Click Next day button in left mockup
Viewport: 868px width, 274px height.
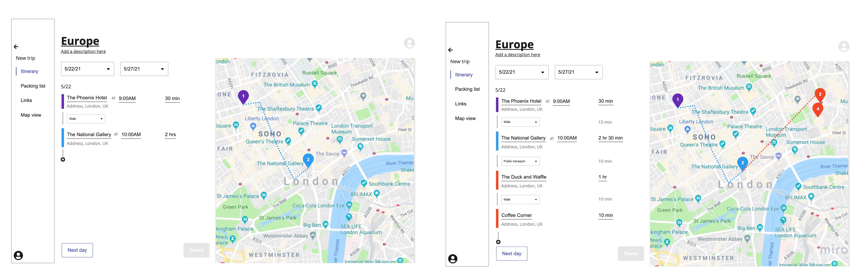[x=77, y=250]
